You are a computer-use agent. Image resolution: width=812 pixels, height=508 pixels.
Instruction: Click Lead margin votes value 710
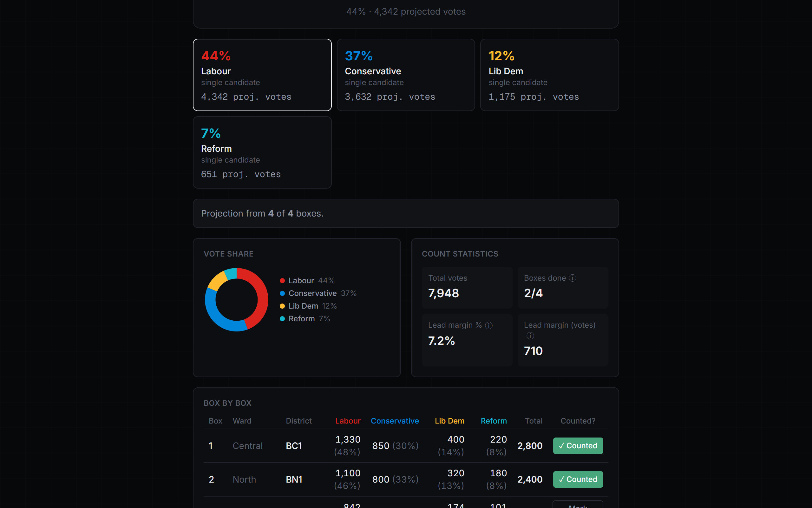[x=533, y=351]
